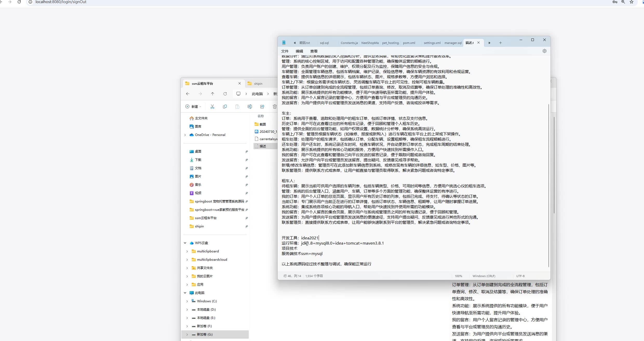Click the 100% zoom level in status bar
644x341 pixels.
pyautogui.click(x=459, y=276)
